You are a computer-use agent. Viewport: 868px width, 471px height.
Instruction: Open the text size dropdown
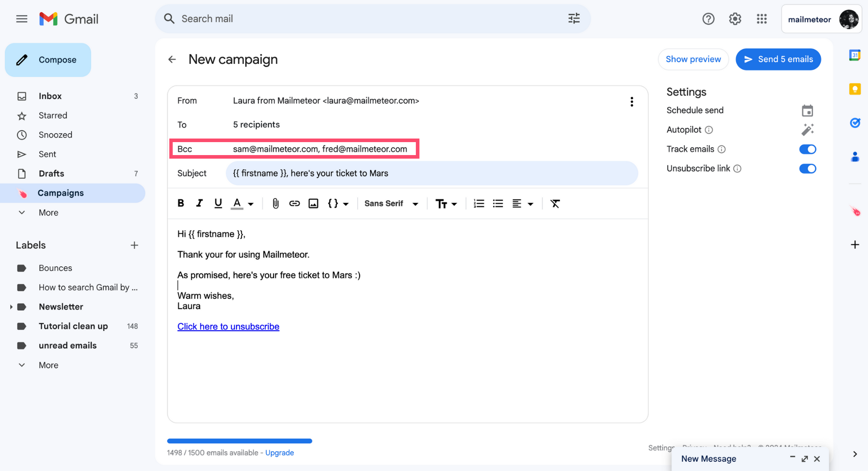click(x=446, y=203)
